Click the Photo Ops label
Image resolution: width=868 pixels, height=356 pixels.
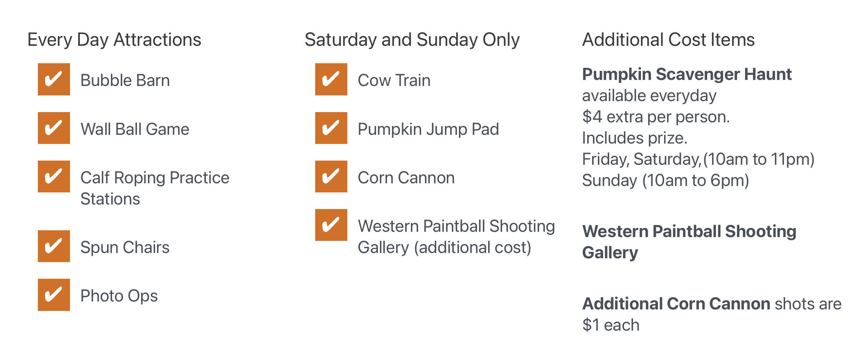[x=119, y=296]
